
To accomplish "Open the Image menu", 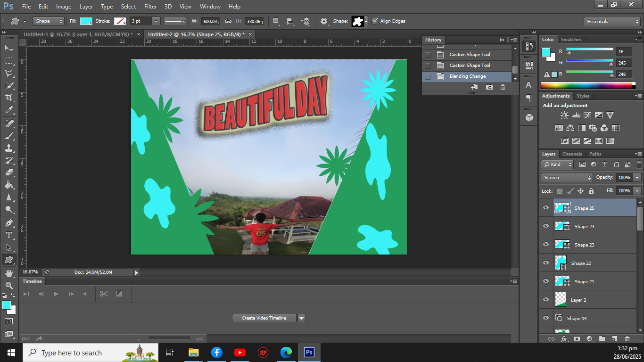I will tap(64, 7).
